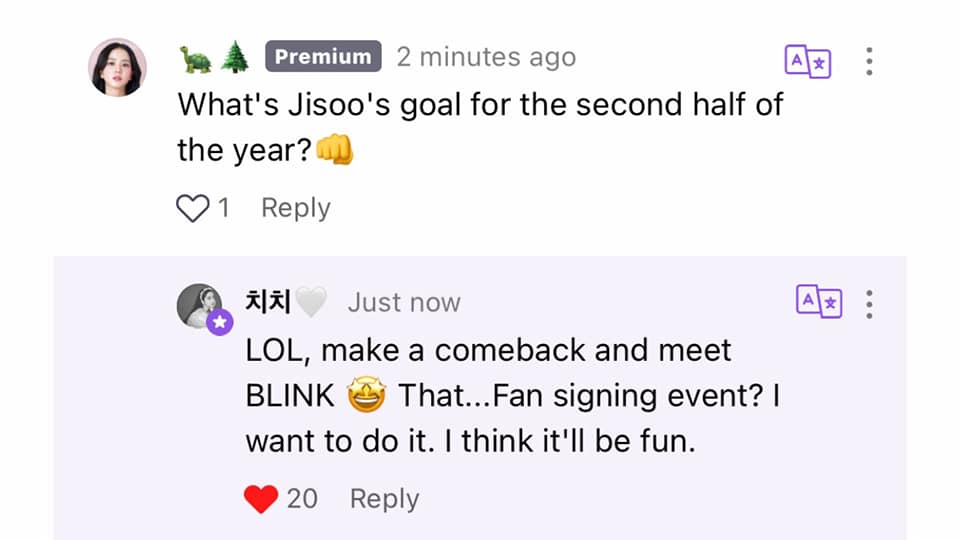Reply to the question about Jisoo's goal
This screenshot has height=540, width=960.
(x=296, y=208)
